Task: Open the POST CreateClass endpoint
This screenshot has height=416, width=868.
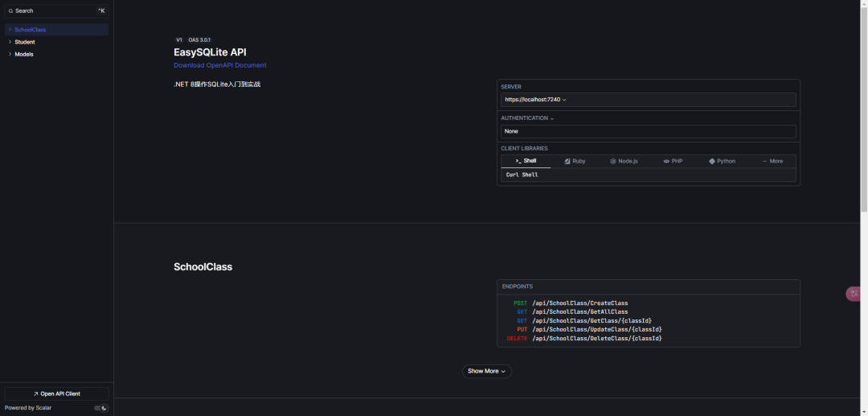Action: point(570,303)
